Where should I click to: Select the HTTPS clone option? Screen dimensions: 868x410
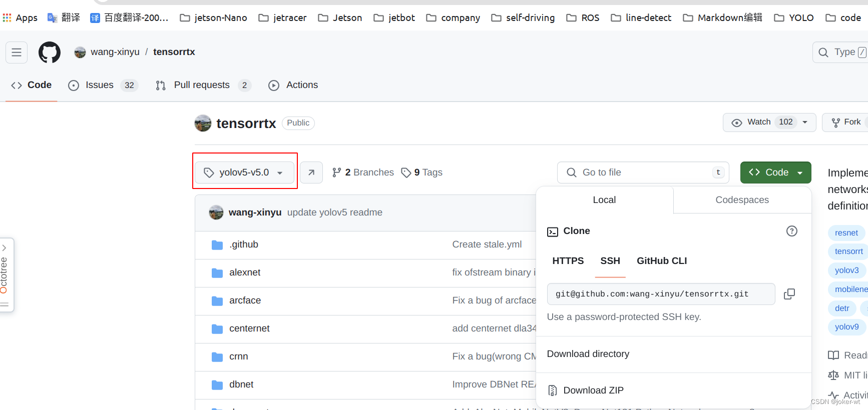tap(568, 261)
